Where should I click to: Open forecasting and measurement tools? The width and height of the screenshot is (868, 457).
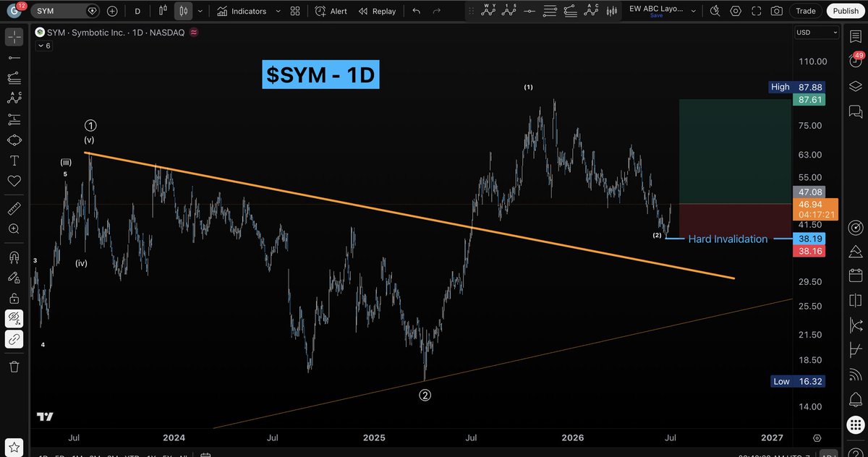[x=14, y=119]
